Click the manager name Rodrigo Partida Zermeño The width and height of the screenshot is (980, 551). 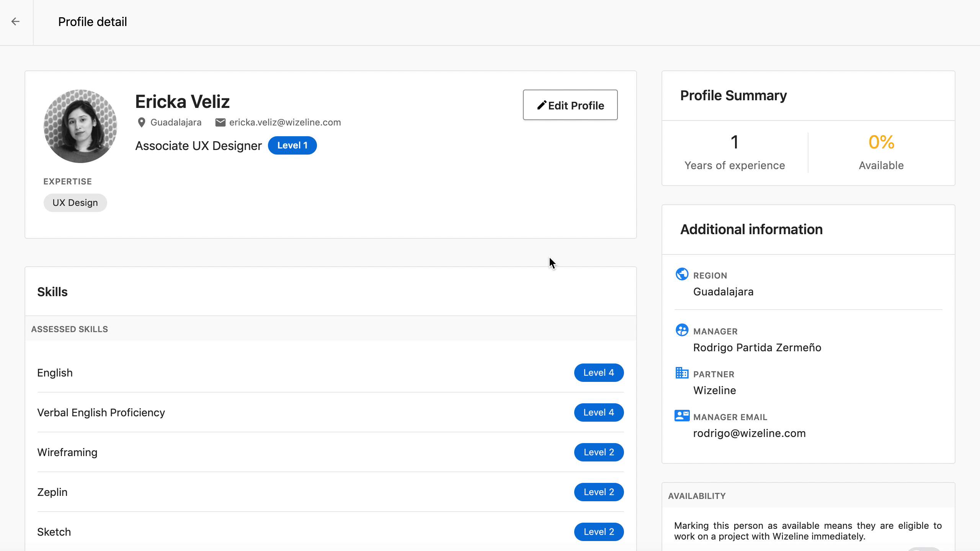point(757,347)
